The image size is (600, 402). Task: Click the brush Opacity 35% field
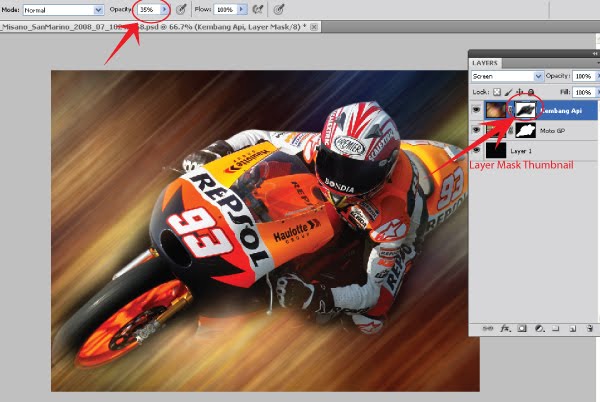coord(149,9)
